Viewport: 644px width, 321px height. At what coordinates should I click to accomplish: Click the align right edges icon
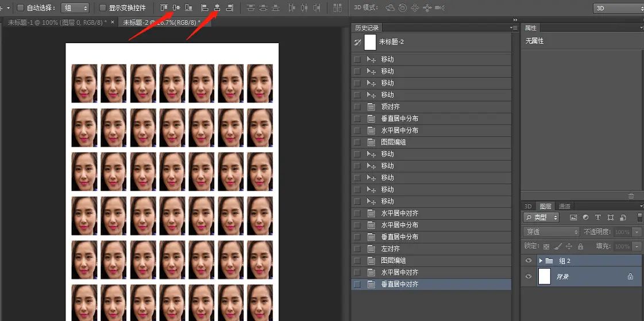pos(230,8)
